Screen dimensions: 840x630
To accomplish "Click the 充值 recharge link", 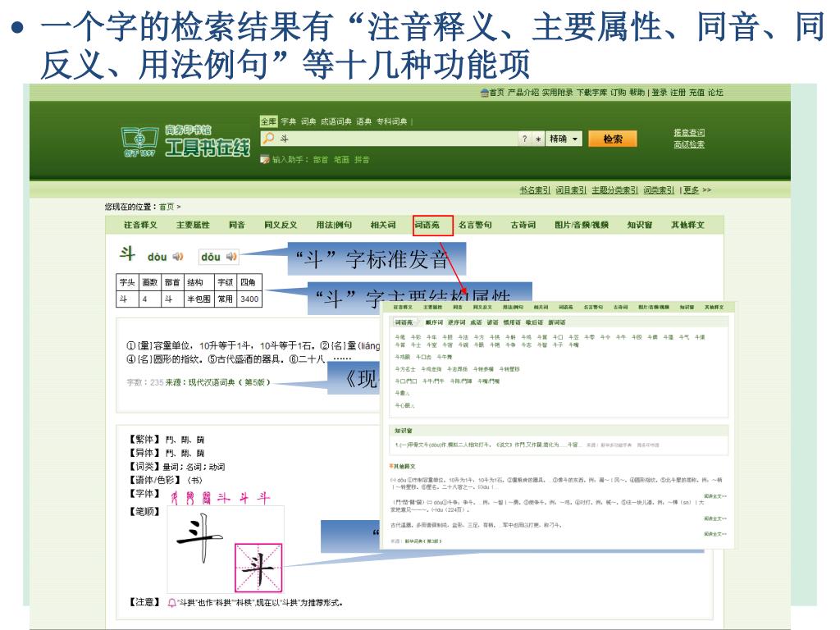I will (x=696, y=93).
